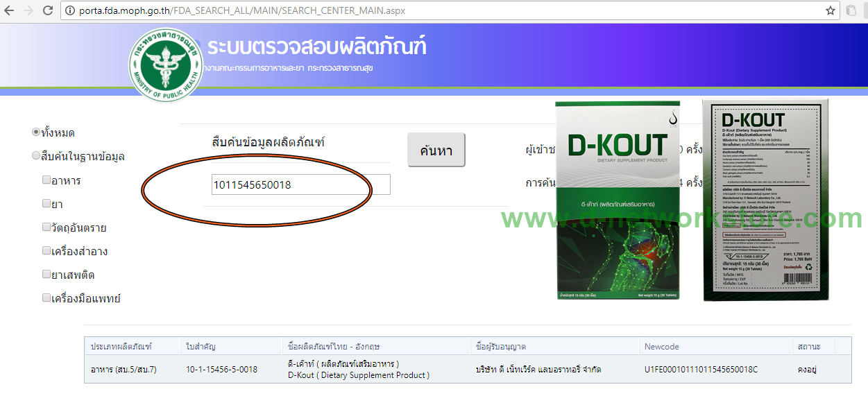
Task: Select the สืบค้นในฐานข้อมูล radio button
Action: pos(36,156)
